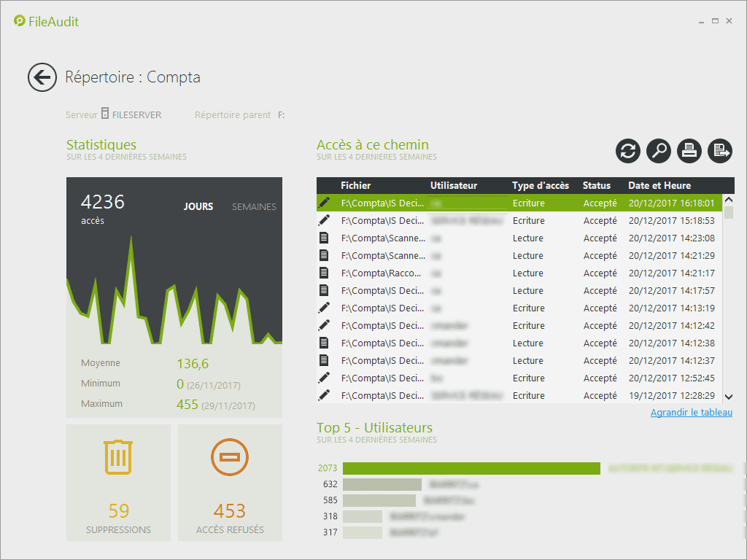Click Agrandir le tableau link
Image resolution: width=747 pixels, height=560 pixels.
tap(691, 413)
